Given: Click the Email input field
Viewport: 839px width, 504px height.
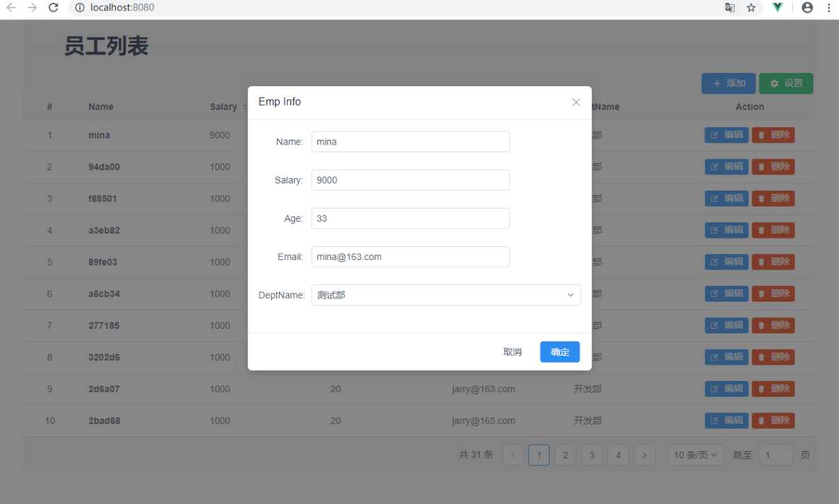Looking at the screenshot, I should pos(410,257).
